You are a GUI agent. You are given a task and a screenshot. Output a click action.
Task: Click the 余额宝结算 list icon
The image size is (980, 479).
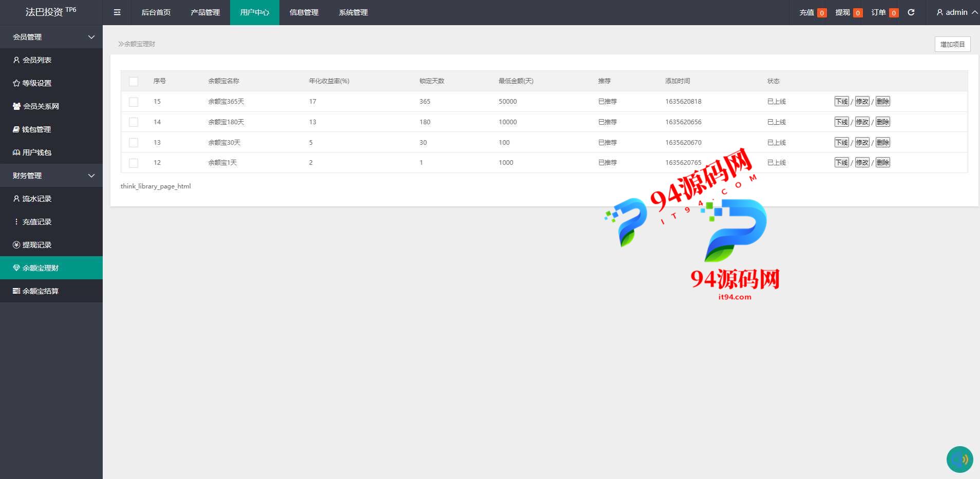pyautogui.click(x=16, y=291)
